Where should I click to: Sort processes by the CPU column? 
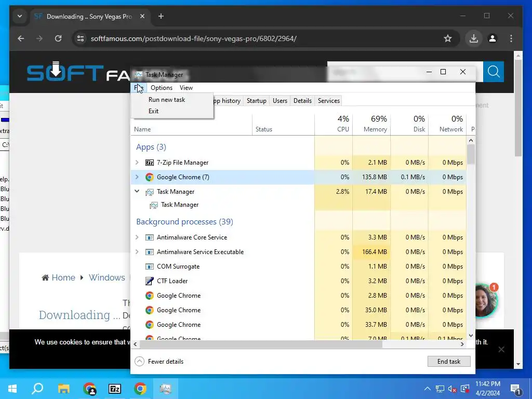click(x=334, y=125)
